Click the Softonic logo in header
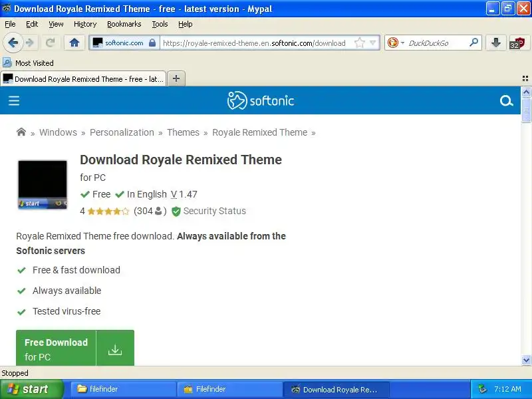The height and width of the screenshot is (399, 532). pos(261,100)
